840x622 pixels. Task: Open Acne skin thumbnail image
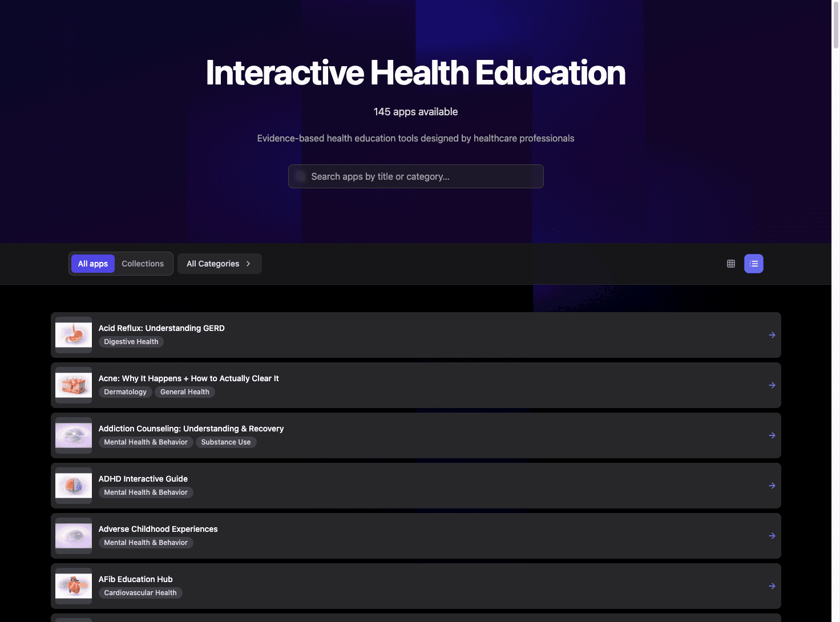click(74, 385)
